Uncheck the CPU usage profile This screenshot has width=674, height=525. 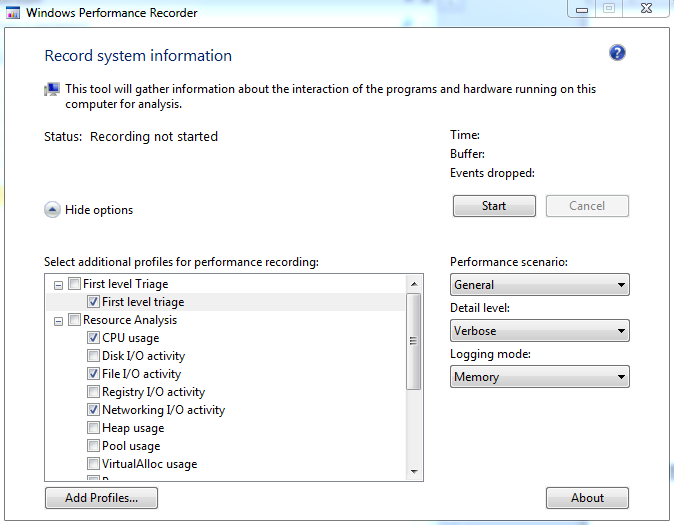pos(93,338)
